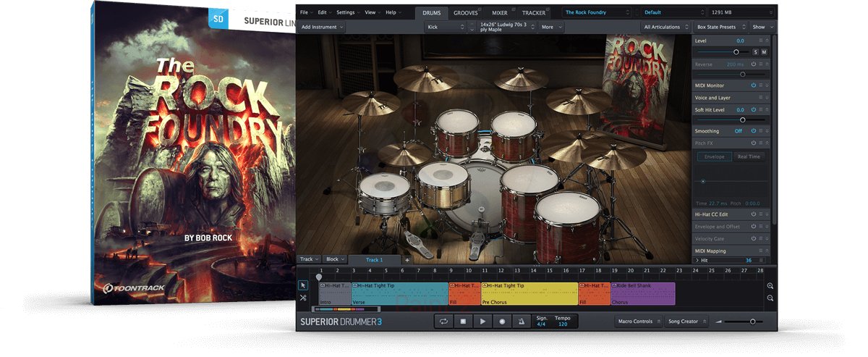Screen dimensions: 868x357
Task: Open the Add Instrument dropdown
Action: tap(323, 27)
